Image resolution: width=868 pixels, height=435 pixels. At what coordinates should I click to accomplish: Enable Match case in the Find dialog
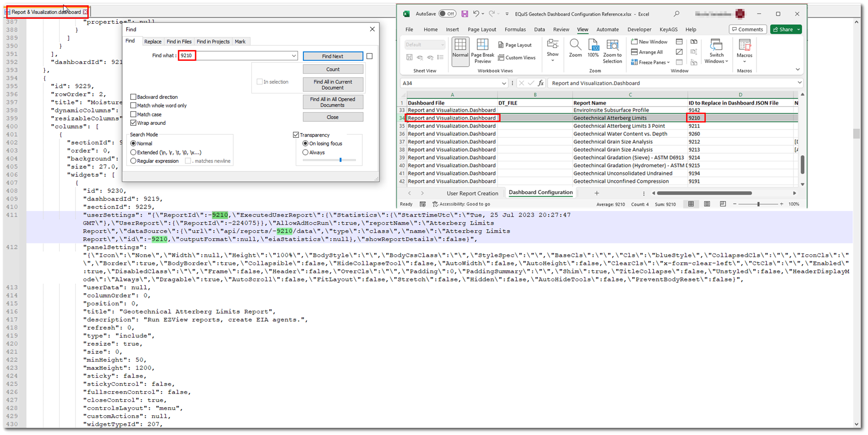(x=133, y=114)
